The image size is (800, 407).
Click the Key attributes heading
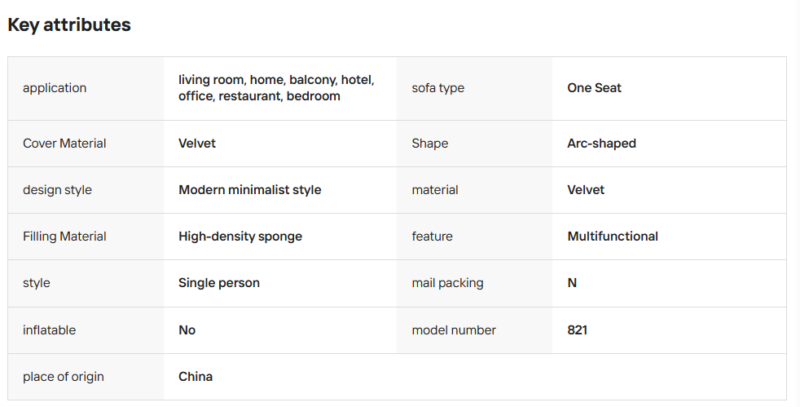(x=69, y=24)
